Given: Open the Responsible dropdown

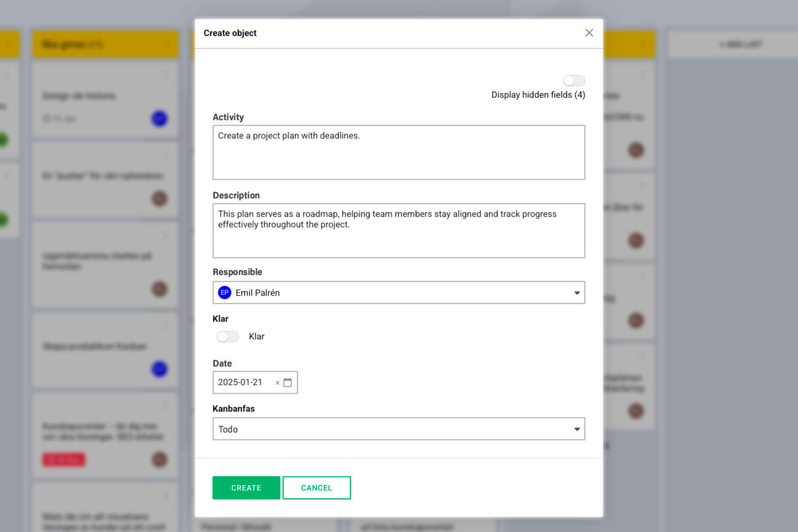Looking at the screenshot, I should point(399,293).
